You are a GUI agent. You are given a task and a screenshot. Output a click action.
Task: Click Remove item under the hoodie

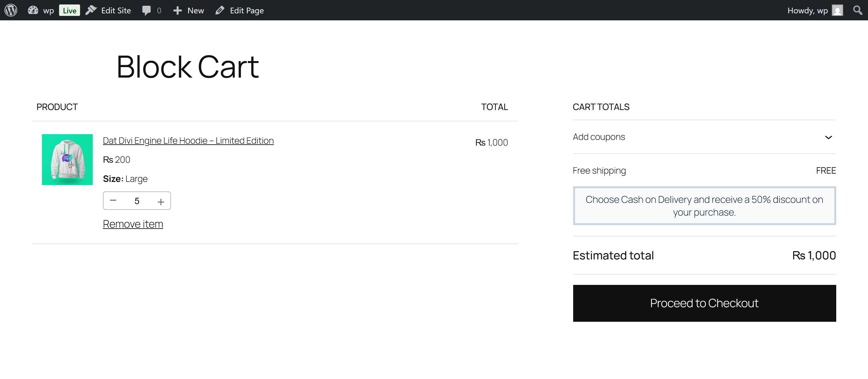tap(133, 224)
